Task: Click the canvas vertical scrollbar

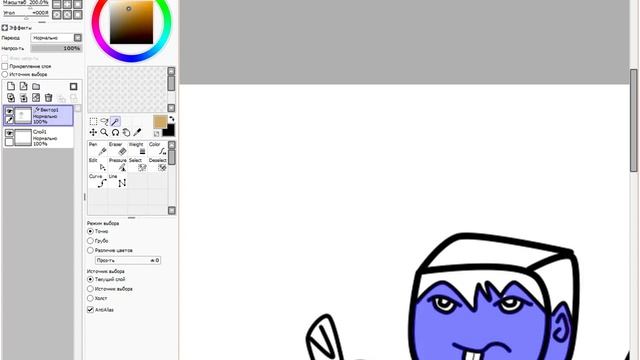Action: [x=633, y=120]
